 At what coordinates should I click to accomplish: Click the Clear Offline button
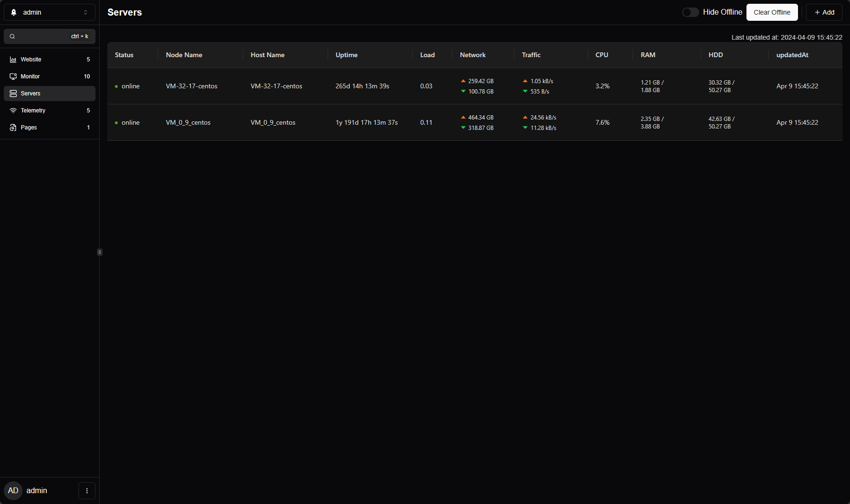pos(772,12)
